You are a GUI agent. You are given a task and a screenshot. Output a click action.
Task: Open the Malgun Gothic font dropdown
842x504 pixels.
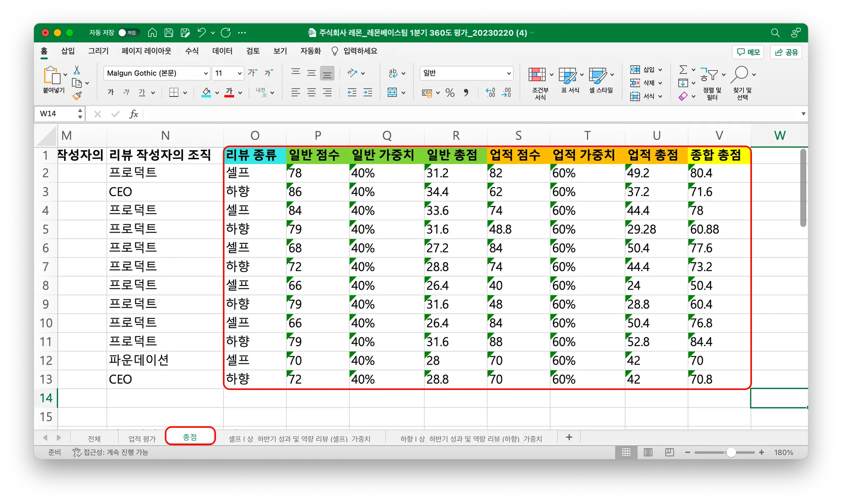coord(157,73)
